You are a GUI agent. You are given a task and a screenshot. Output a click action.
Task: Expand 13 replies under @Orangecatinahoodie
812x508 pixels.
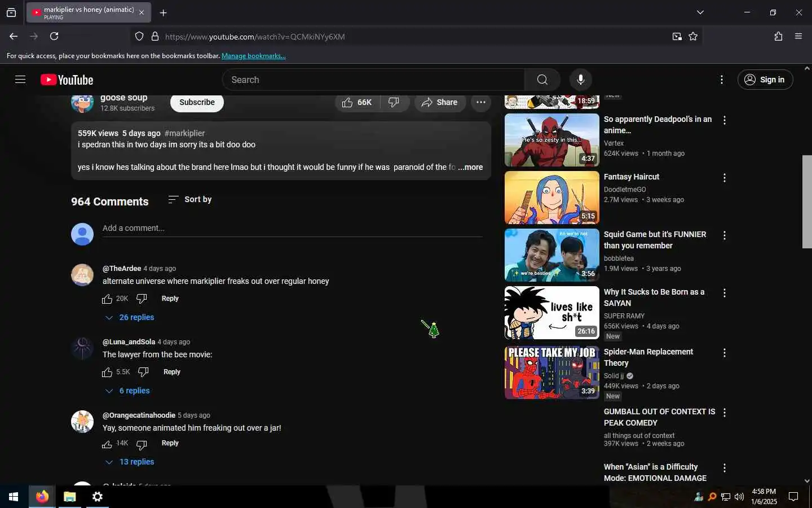130,462
